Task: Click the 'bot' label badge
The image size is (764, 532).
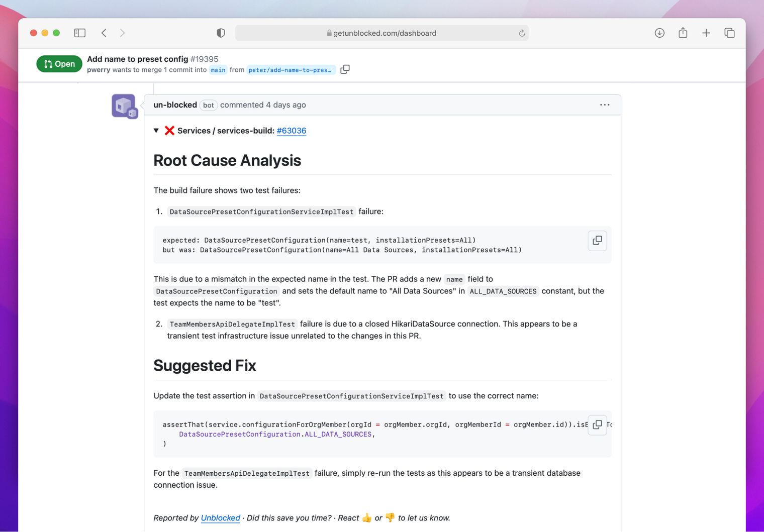Action: pos(209,105)
